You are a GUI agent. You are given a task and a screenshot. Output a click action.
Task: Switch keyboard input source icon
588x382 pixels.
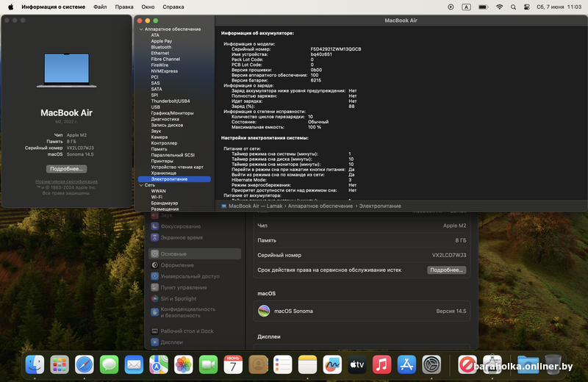pyautogui.click(x=466, y=7)
